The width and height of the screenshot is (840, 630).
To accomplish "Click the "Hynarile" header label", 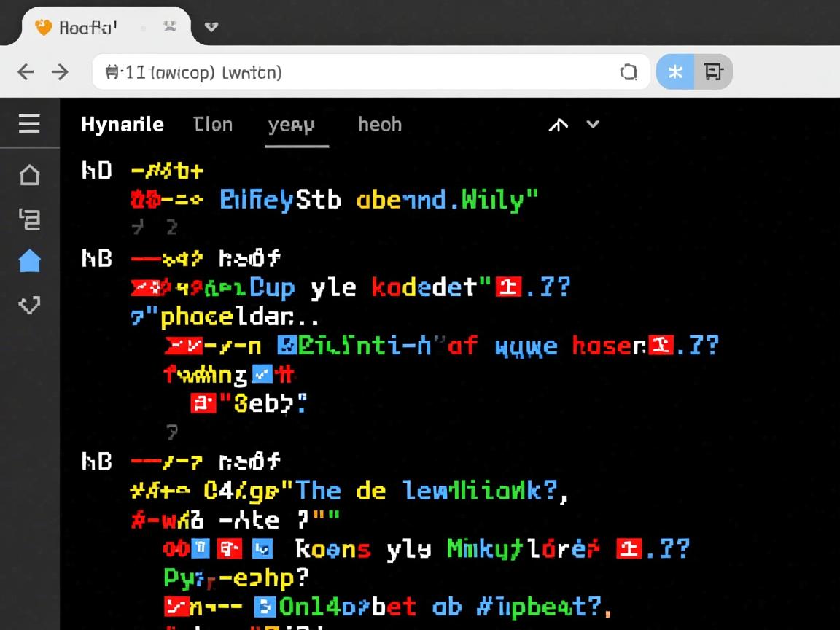I will [122, 125].
